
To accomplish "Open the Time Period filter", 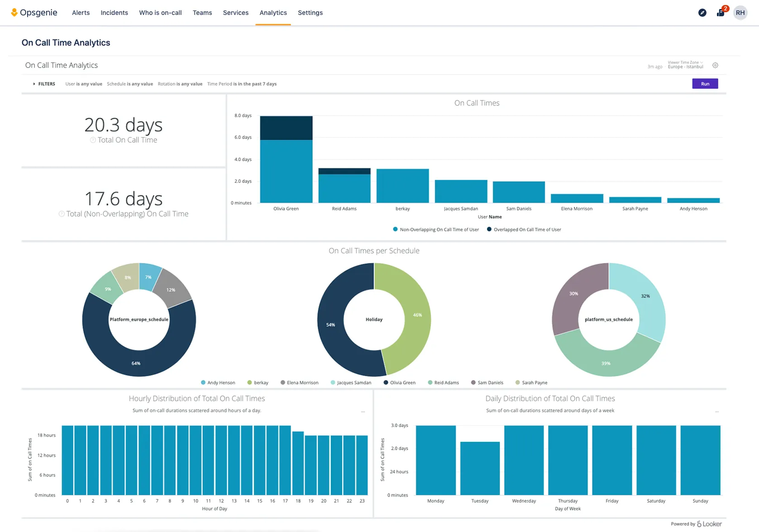I will pyautogui.click(x=242, y=84).
